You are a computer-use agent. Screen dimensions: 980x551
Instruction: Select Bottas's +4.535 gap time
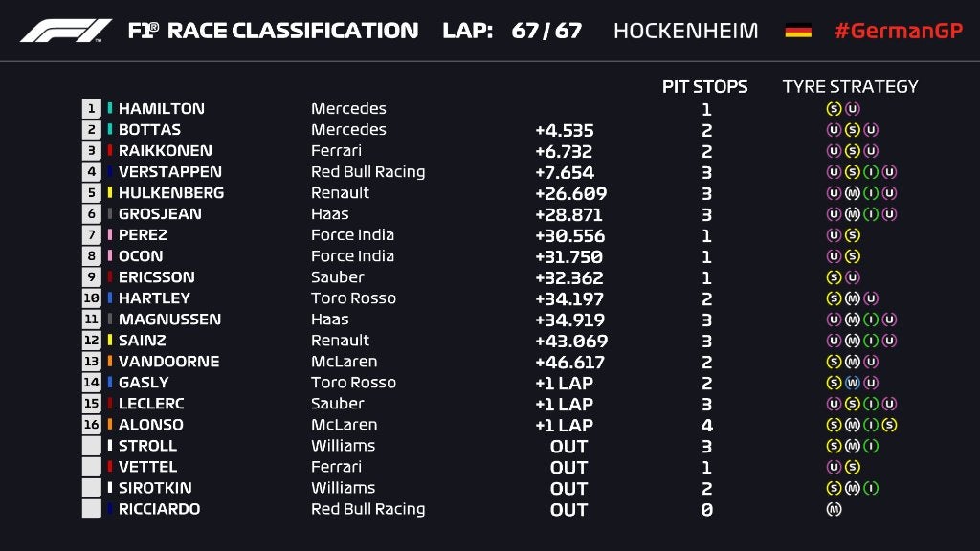[x=564, y=130]
